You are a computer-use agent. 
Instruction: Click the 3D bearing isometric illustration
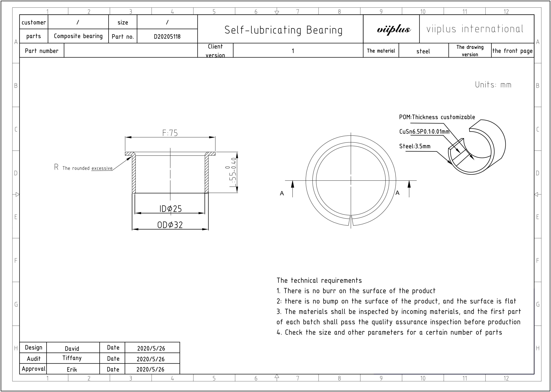tap(477, 147)
